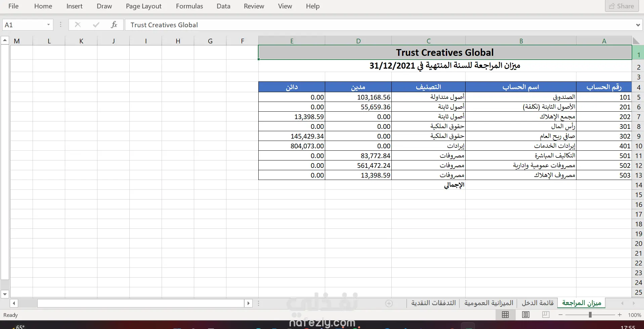Select the cell with value 55,659.36

pyautogui.click(x=358, y=107)
